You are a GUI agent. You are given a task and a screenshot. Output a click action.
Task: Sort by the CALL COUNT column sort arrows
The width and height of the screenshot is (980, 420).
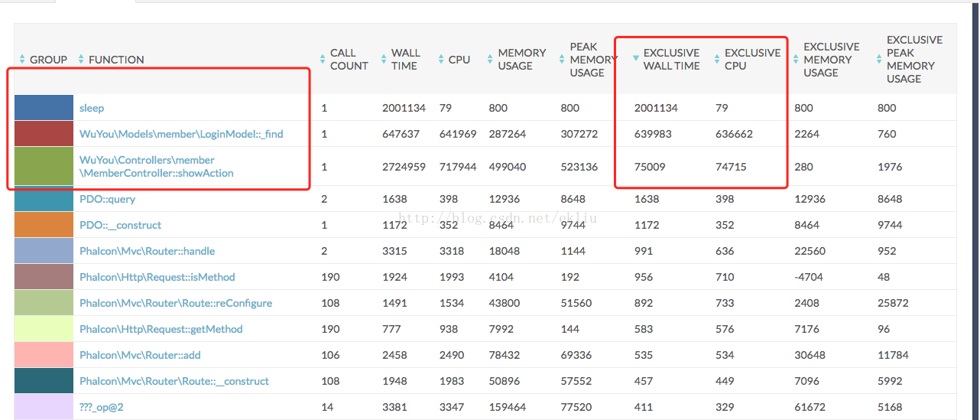(323, 60)
